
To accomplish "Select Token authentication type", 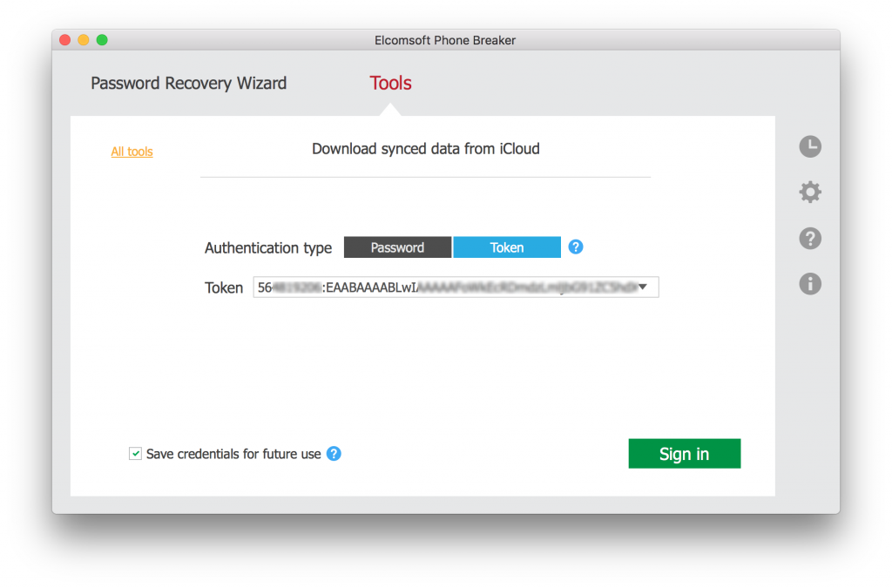I will pyautogui.click(x=507, y=247).
